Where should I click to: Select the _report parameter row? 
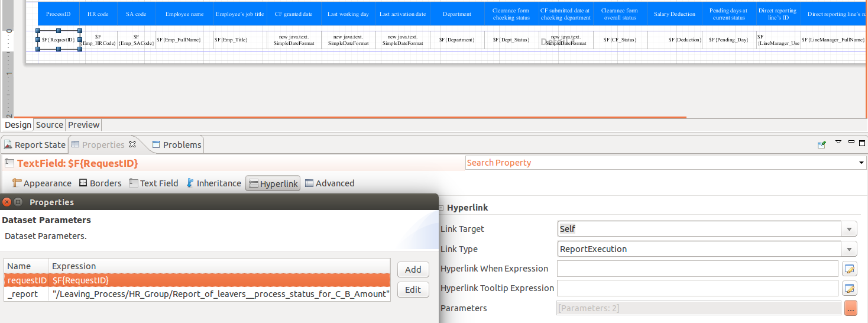(x=197, y=294)
